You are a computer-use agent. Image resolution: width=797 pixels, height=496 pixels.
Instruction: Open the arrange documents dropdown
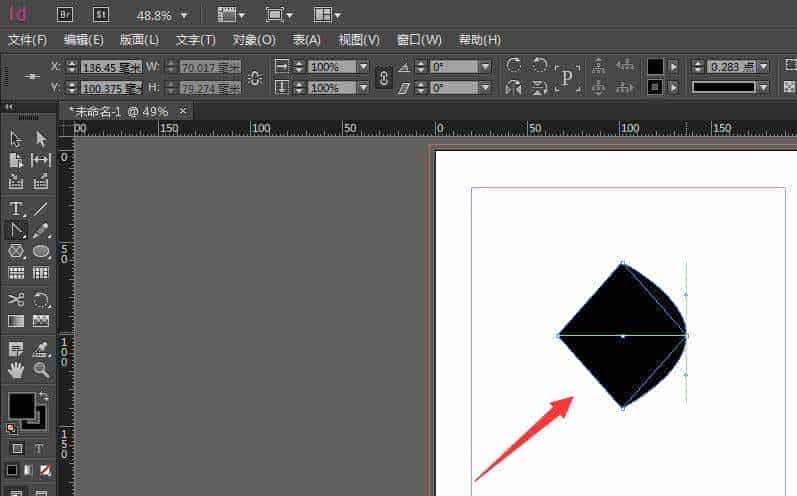point(326,15)
